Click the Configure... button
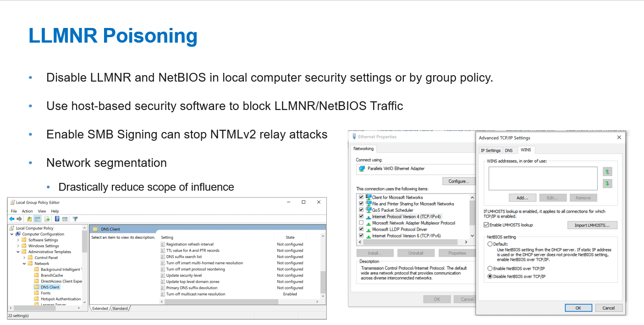Image resolution: width=644 pixels, height=325 pixels. (458, 181)
